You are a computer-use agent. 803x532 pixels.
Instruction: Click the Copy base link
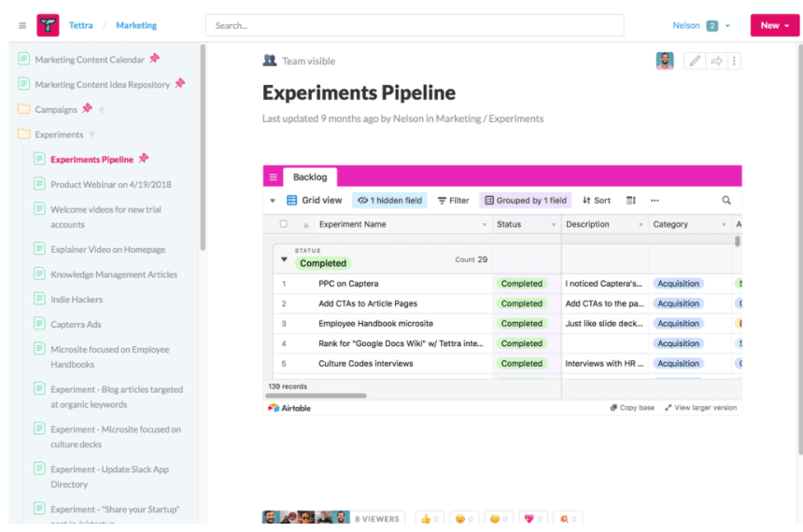click(x=632, y=408)
